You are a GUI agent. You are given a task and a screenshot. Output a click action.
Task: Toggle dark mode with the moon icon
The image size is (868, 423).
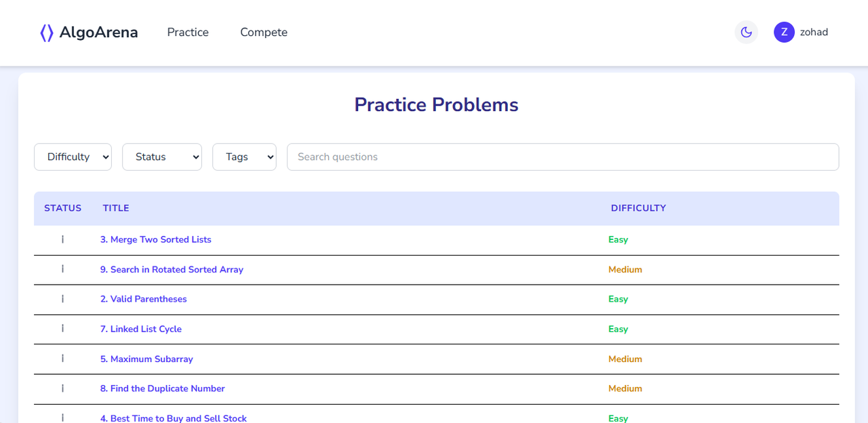[746, 32]
